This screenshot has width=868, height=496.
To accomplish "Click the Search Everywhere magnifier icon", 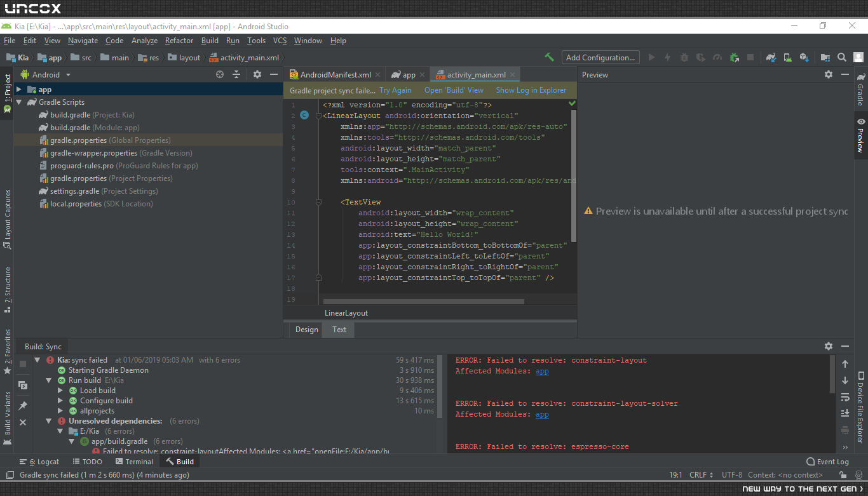I will (x=842, y=57).
